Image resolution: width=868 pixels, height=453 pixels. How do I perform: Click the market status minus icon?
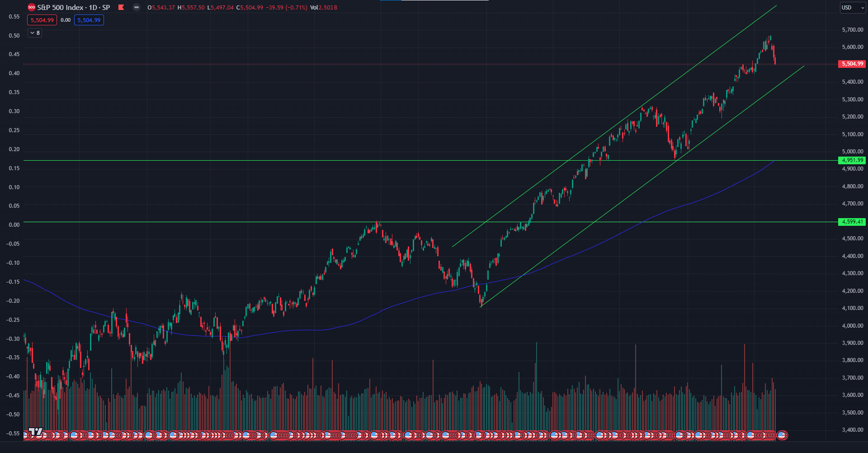[x=137, y=7]
